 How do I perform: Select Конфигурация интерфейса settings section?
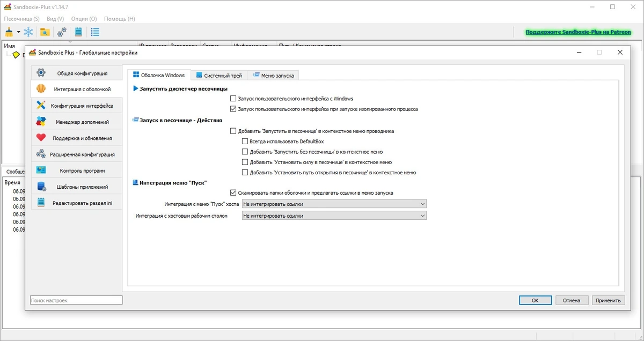click(76, 106)
